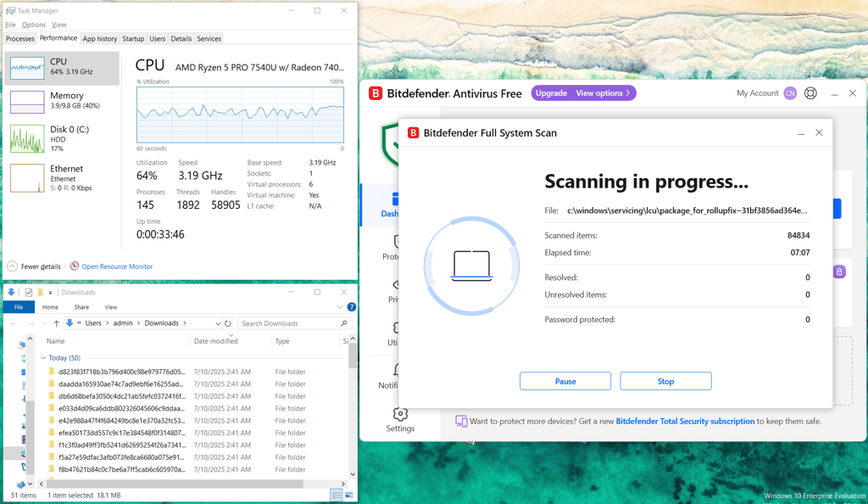Switch Explorer to details view icon
The image size is (868, 504).
tap(336, 496)
